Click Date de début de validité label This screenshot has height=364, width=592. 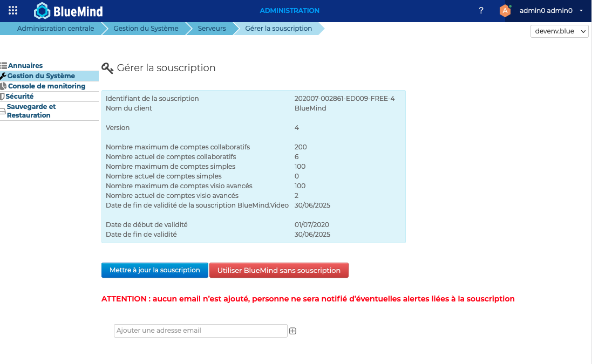pyautogui.click(x=146, y=225)
